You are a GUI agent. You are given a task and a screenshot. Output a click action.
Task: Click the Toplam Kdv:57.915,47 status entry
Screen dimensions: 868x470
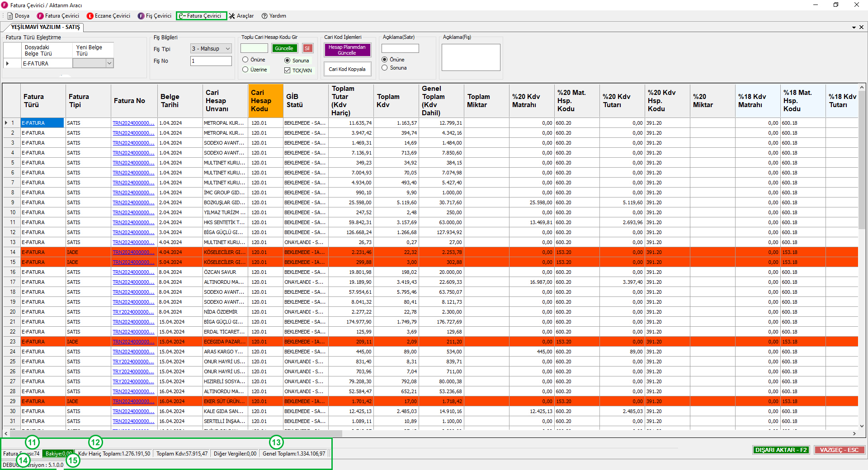click(x=182, y=454)
